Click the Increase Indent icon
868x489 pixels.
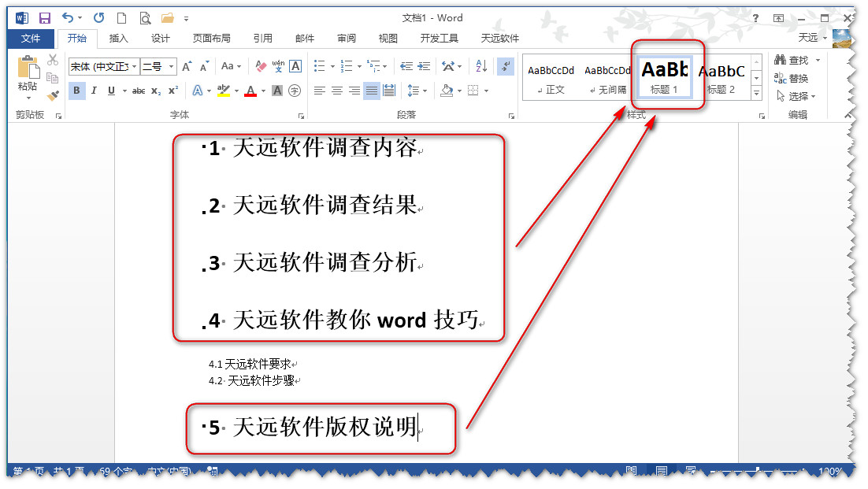click(425, 67)
